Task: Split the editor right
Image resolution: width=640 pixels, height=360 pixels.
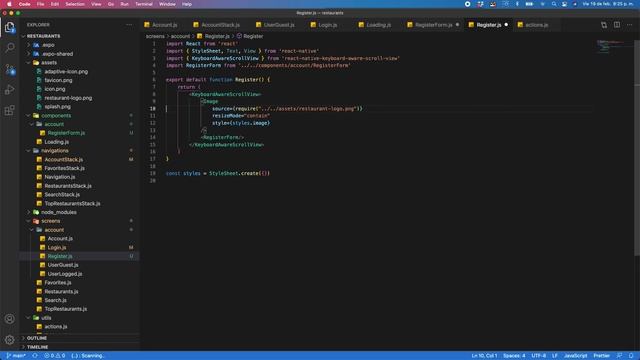Action: pyautogui.click(x=617, y=25)
